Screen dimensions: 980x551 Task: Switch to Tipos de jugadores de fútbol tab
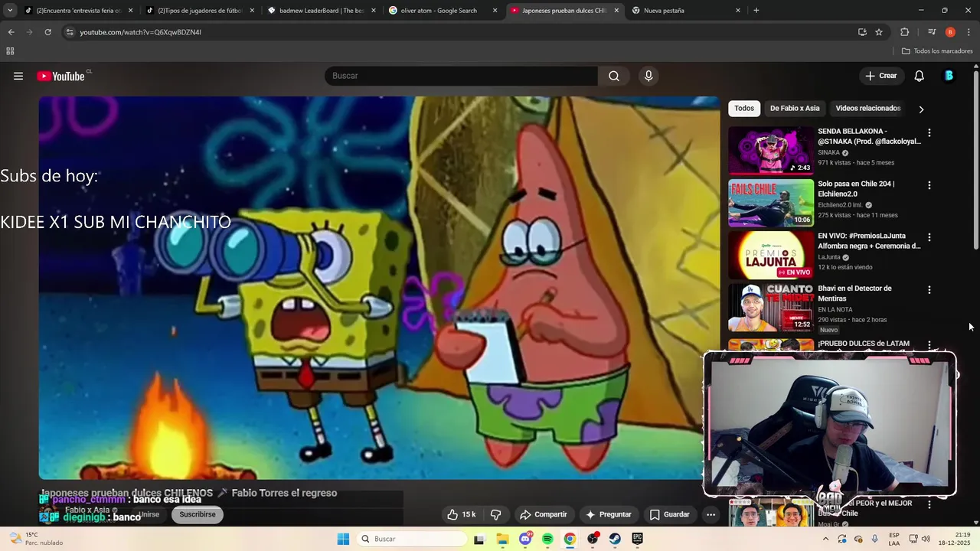click(198, 11)
